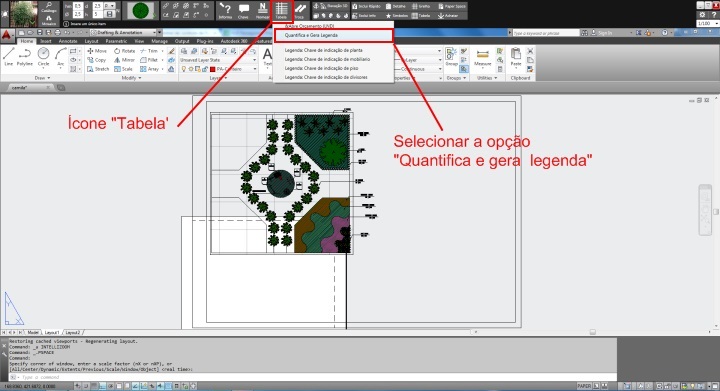The width and height of the screenshot is (720, 391).
Task: Click the Move tool
Action: pos(97,51)
